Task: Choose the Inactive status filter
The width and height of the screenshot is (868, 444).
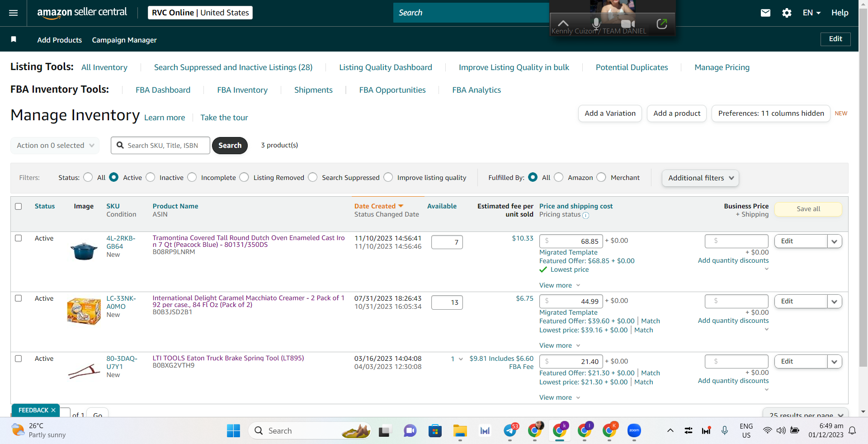Action: coord(151,177)
